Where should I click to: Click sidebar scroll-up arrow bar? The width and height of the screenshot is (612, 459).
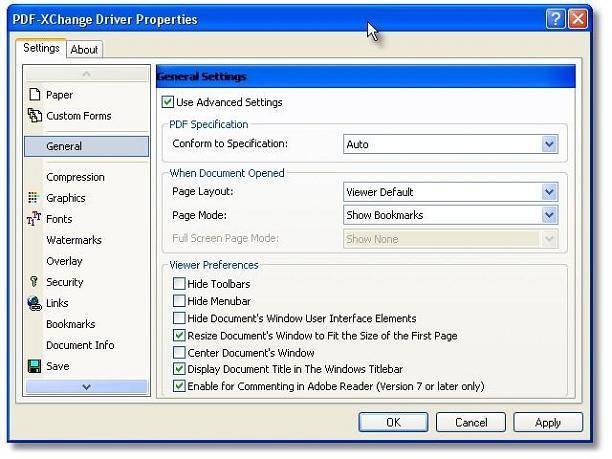(87, 74)
